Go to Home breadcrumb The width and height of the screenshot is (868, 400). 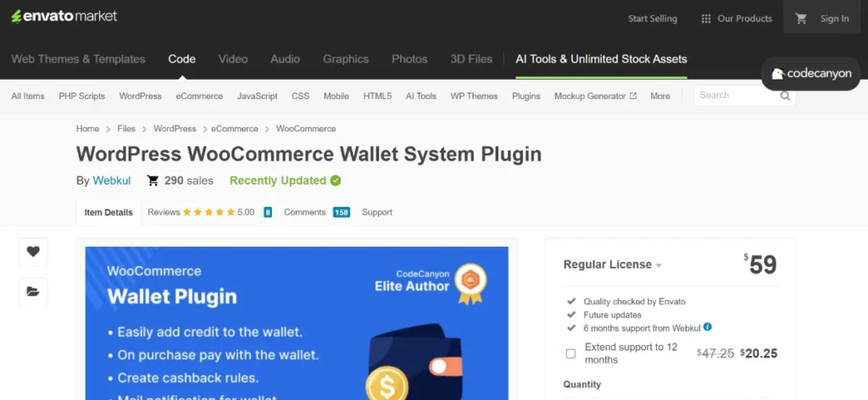87,128
